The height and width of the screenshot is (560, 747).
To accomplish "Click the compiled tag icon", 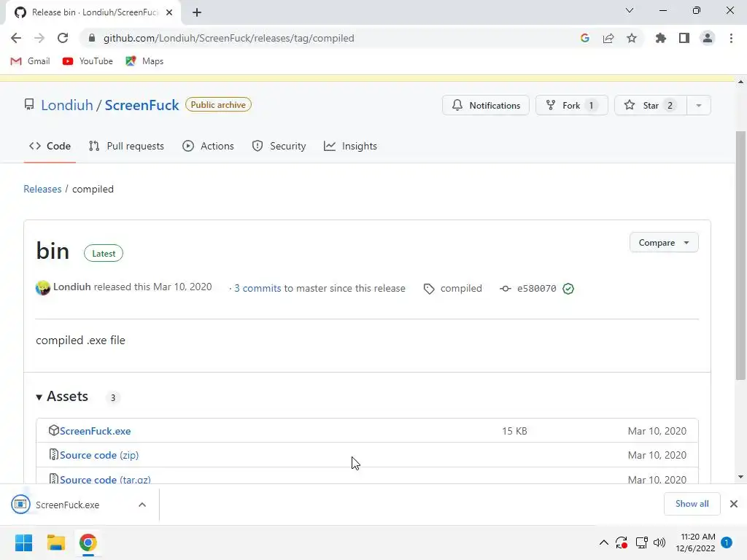I will tap(429, 289).
